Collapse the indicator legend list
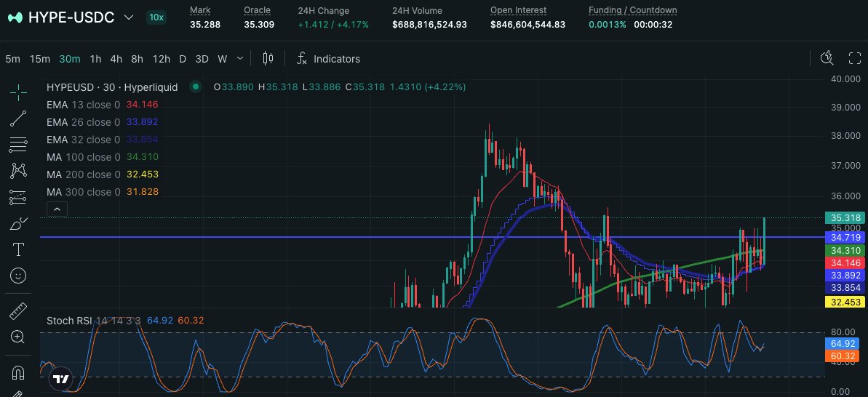The image size is (868, 397). [x=57, y=209]
